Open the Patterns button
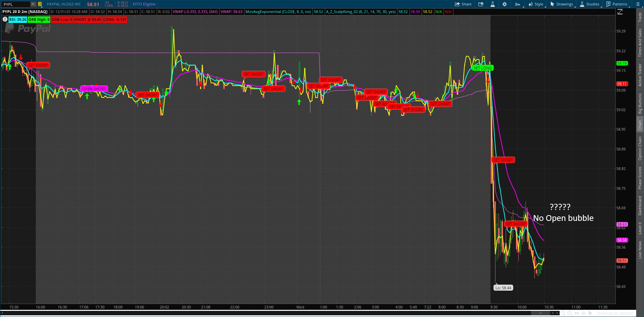The height and width of the screenshot is (317, 644). tap(617, 4)
